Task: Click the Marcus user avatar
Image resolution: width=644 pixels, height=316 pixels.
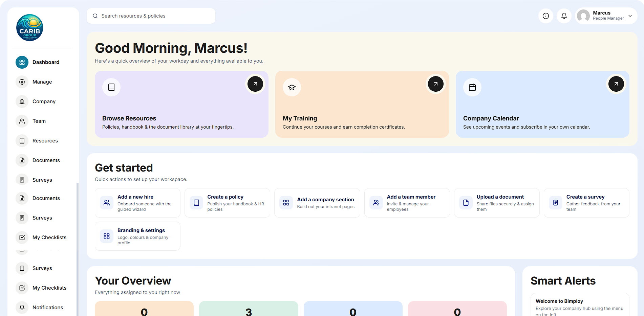Action: tap(583, 16)
